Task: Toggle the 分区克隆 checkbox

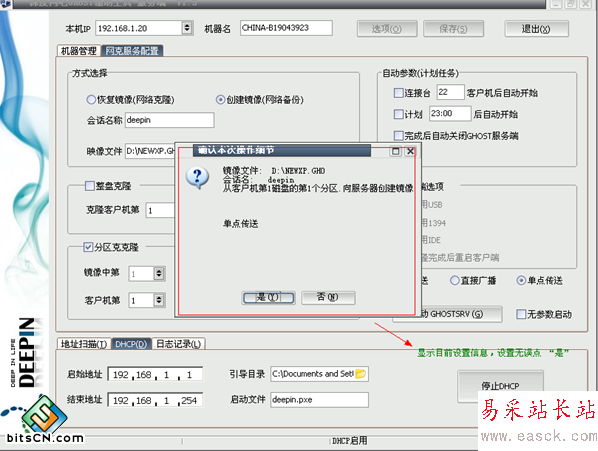Action: [88, 247]
